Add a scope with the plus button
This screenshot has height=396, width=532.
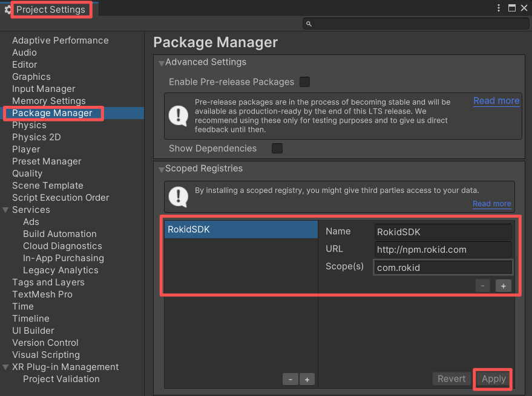point(503,286)
